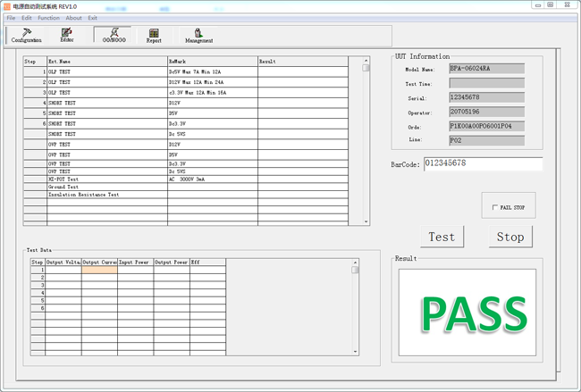Viewport: 581px width, 392px height.
Task: Click the Output Power column header
Action: (172, 262)
